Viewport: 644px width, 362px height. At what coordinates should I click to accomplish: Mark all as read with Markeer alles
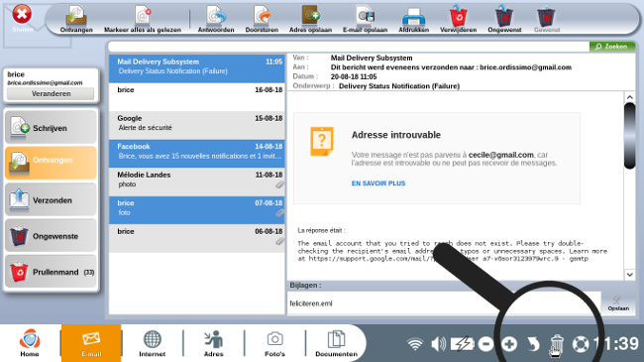click(x=142, y=19)
